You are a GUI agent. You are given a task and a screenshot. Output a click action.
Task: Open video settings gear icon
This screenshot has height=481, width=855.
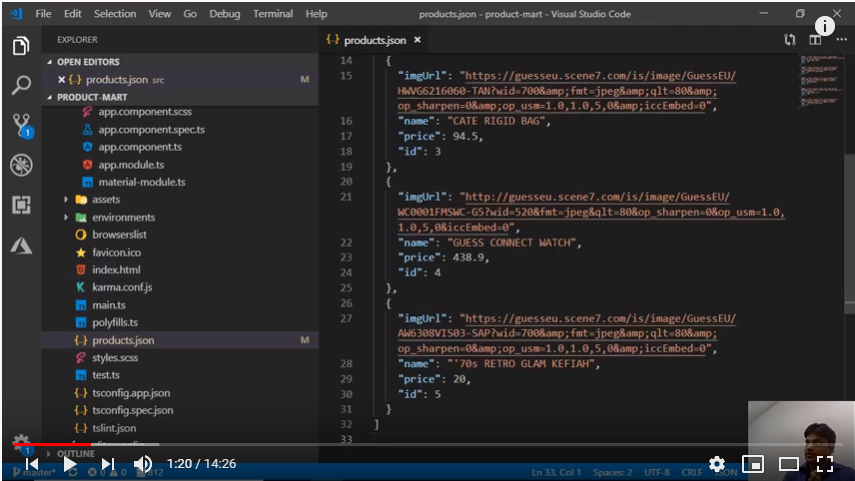point(717,464)
